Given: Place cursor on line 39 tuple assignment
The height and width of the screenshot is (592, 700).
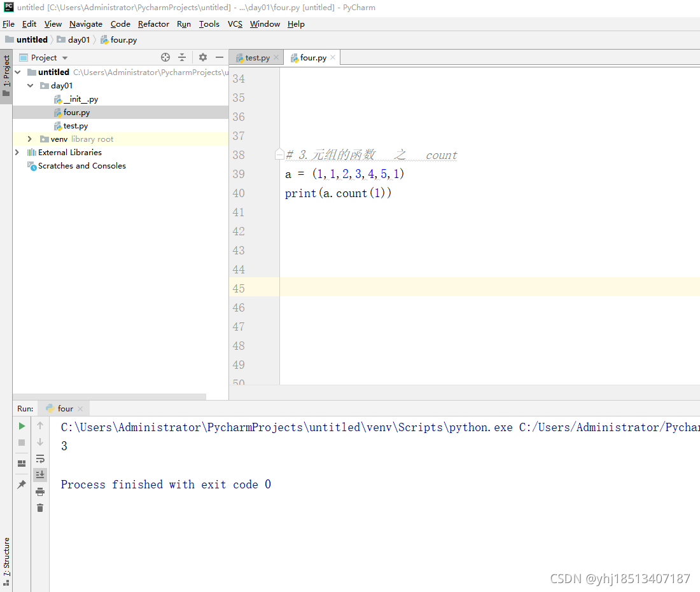Looking at the screenshot, I should [344, 174].
